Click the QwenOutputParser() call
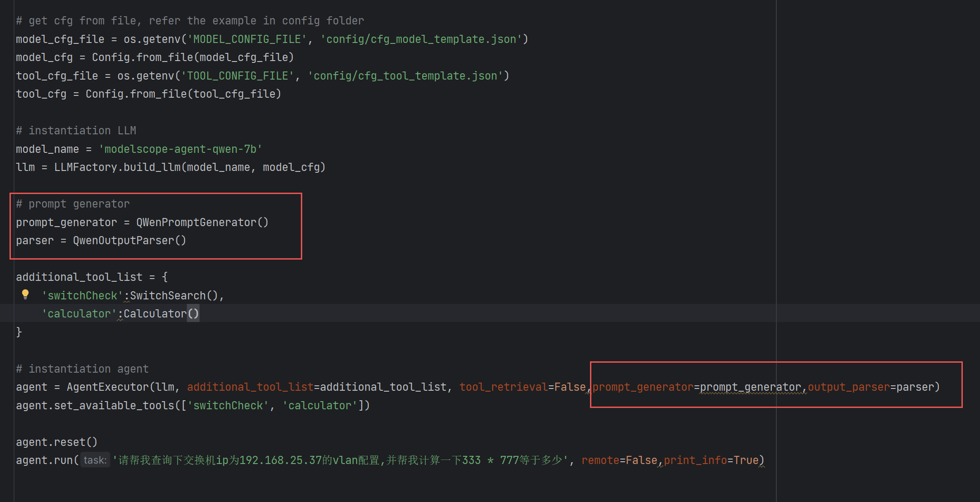Image resolution: width=980 pixels, height=502 pixels. pyautogui.click(x=129, y=241)
